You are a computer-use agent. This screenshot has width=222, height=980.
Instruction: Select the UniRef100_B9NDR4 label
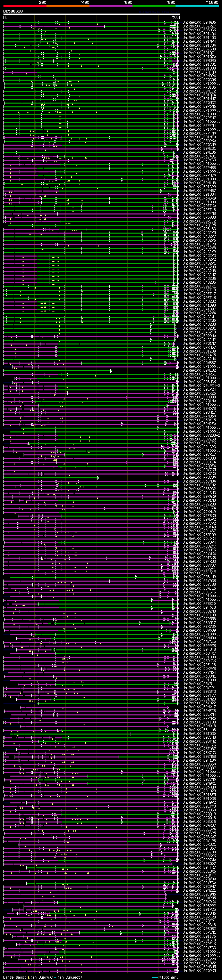coord(199,76)
